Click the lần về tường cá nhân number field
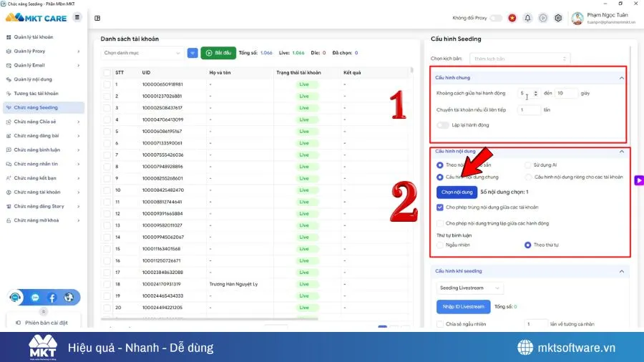644x362 pixels. (x=536, y=324)
